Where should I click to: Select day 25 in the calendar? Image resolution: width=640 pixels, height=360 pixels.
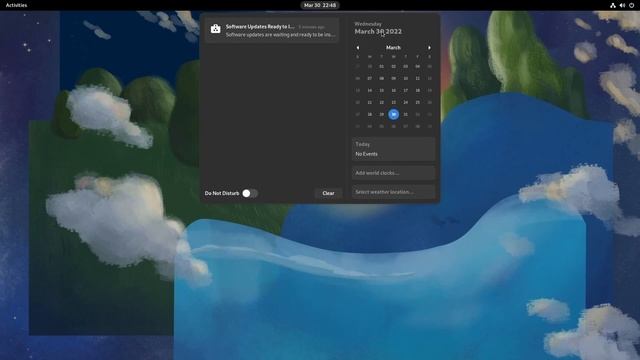(418, 102)
